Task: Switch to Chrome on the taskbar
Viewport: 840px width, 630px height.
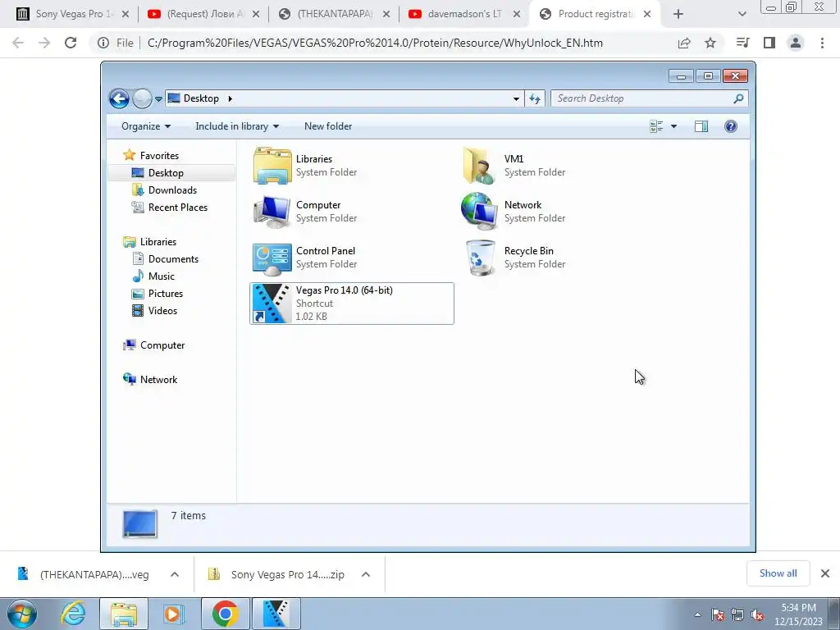Action: point(225,614)
